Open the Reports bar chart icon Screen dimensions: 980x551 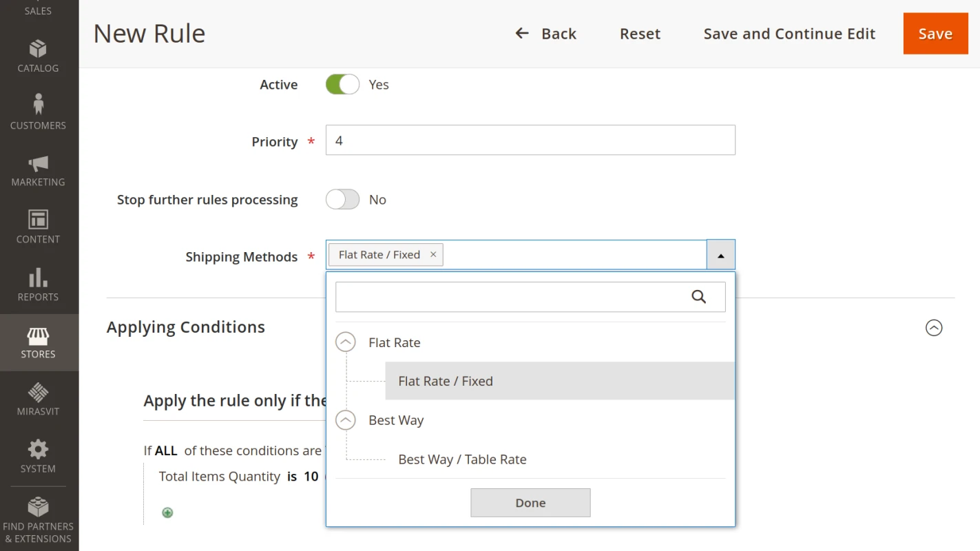(38, 278)
